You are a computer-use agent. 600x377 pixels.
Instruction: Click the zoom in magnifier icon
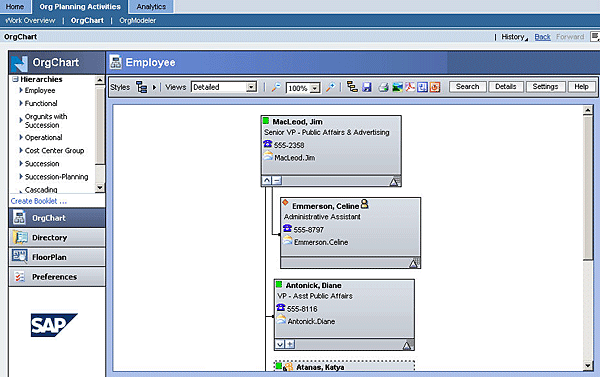click(330, 87)
